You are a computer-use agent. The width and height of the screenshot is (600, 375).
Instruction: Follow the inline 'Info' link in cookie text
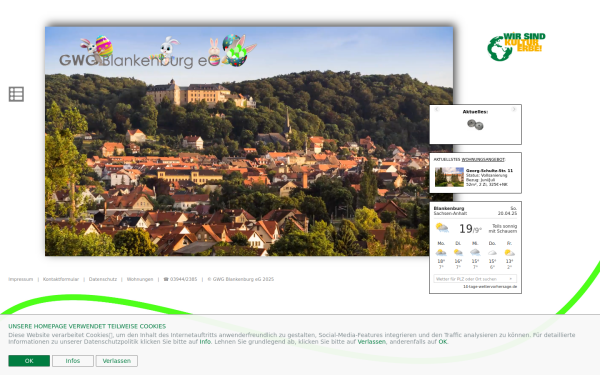click(x=205, y=342)
